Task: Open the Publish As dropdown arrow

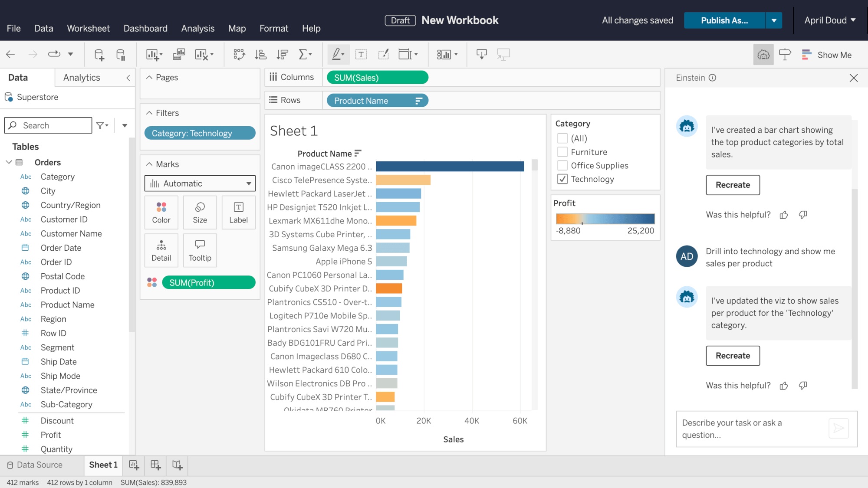Action: [774, 20]
